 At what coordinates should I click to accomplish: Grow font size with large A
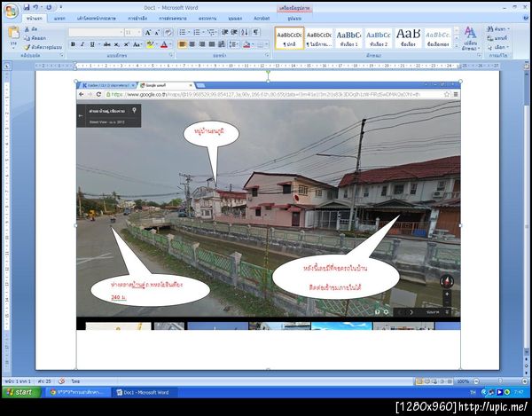click(x=148, y=33)
